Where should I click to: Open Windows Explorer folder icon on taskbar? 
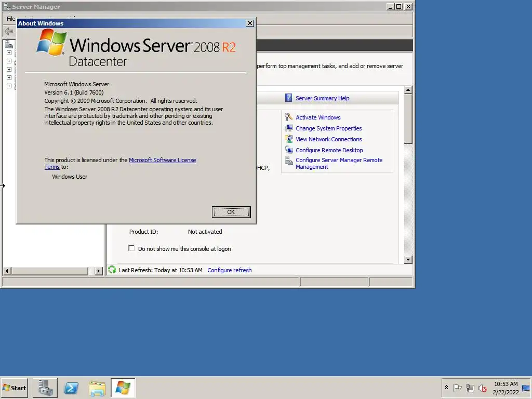[97, 388]
